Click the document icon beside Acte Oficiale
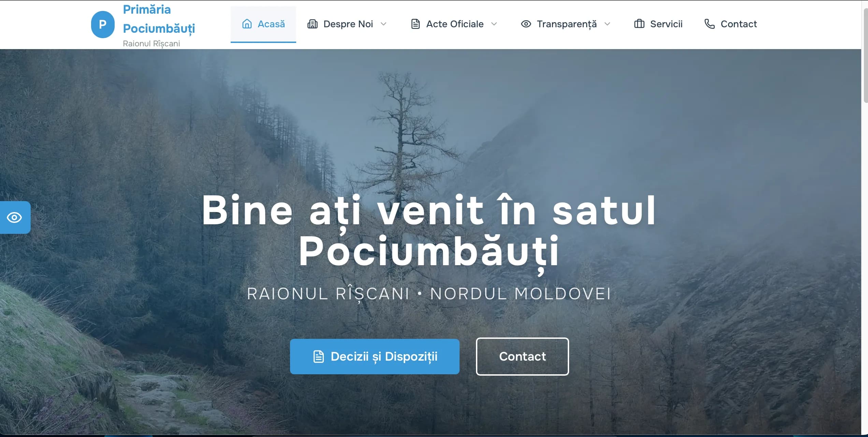Screen dimensions: 868x437 coord(415,24)
